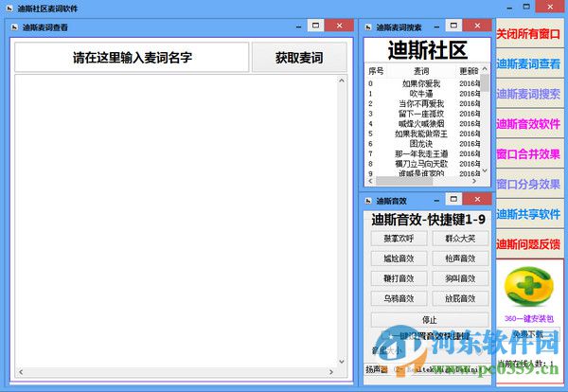Click the 免费下载 button
568x392 pixels.
[528, 334]
